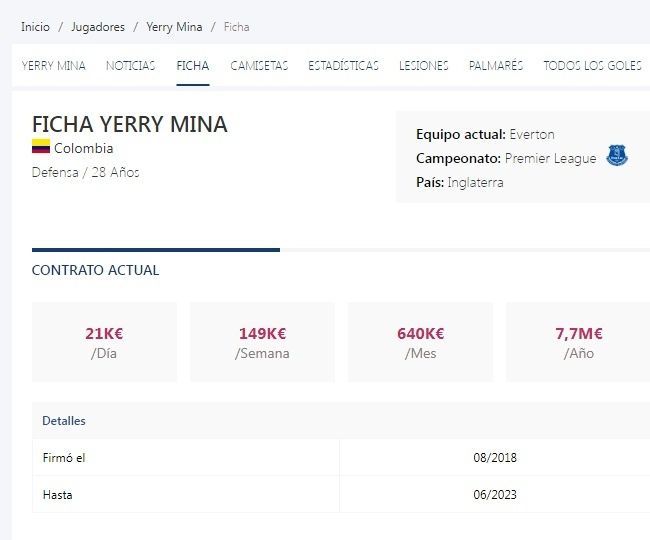Open TODOS LOS GOLES tab
Viewport: 650px width, 540px height.
pyautogui.click(x=592, y=66)
